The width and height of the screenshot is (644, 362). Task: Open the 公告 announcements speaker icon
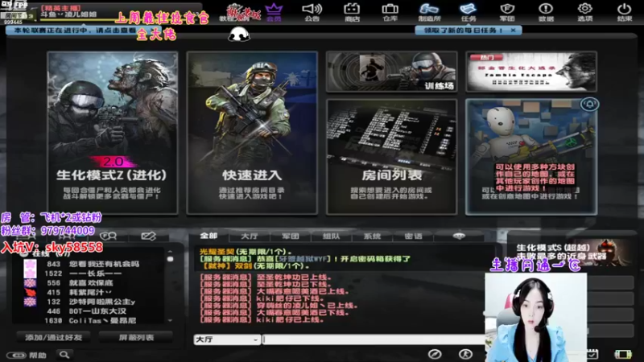(312, 12)
